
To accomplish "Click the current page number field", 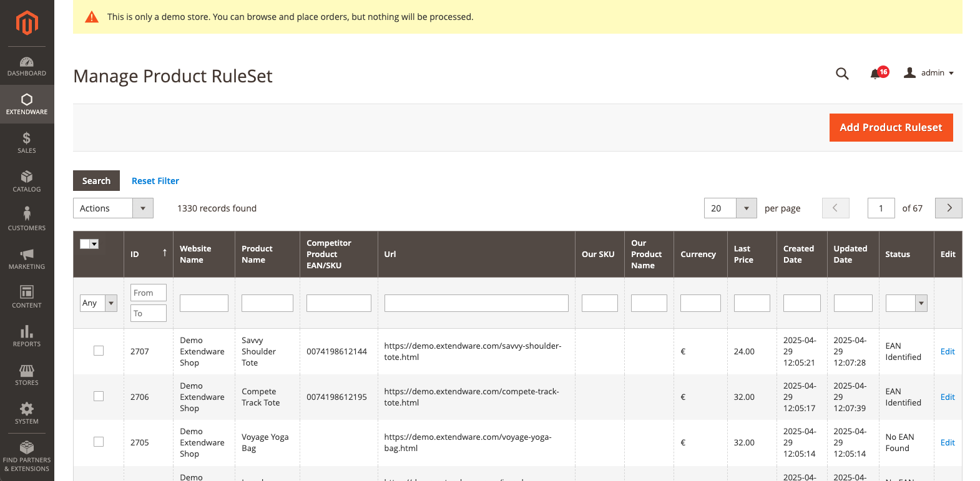I will [x=881, y=208].
